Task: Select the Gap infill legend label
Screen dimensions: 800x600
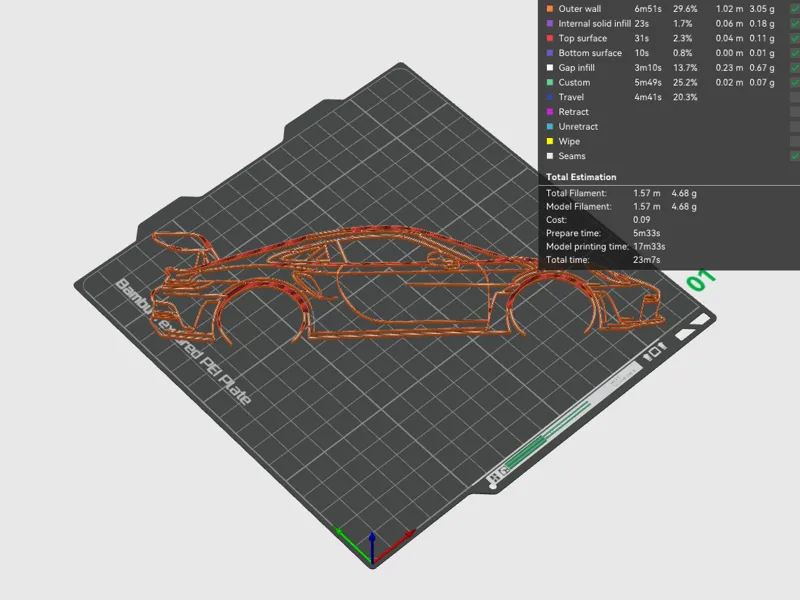Action: 577,68
